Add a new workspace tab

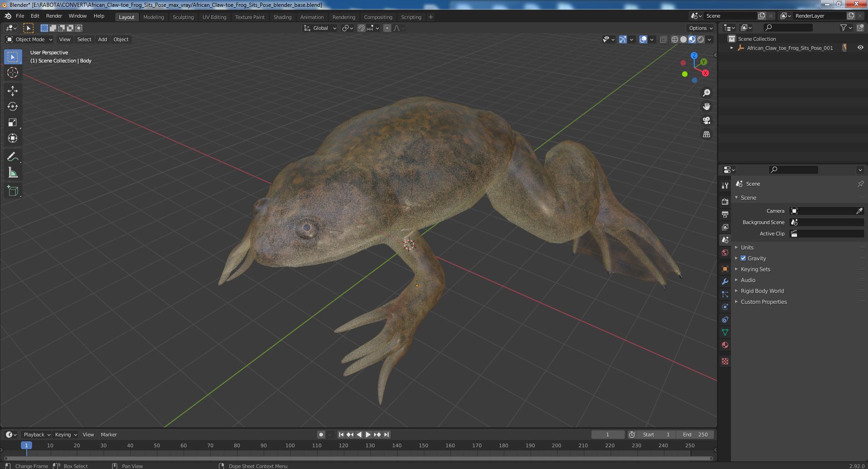(431, 17)
